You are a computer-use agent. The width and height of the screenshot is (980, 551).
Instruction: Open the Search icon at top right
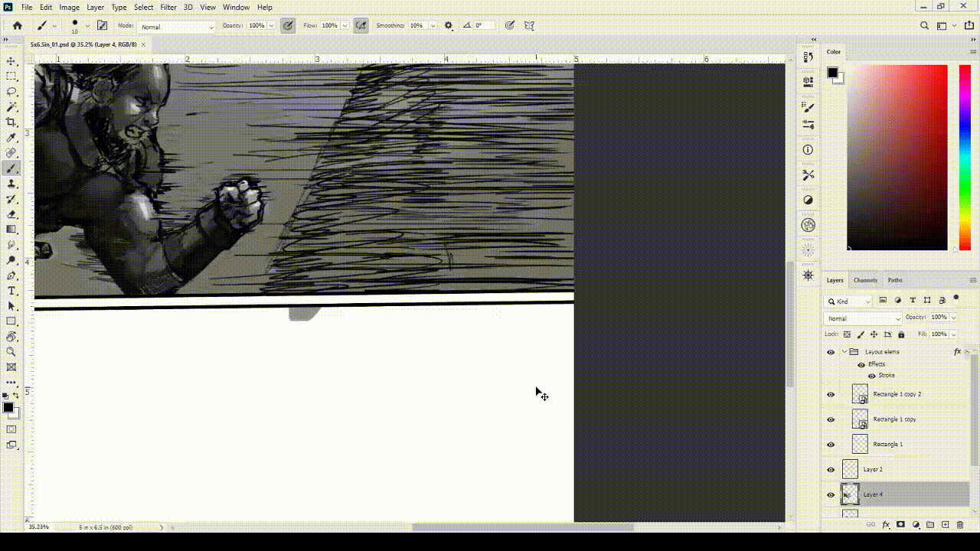coord(925,25)
